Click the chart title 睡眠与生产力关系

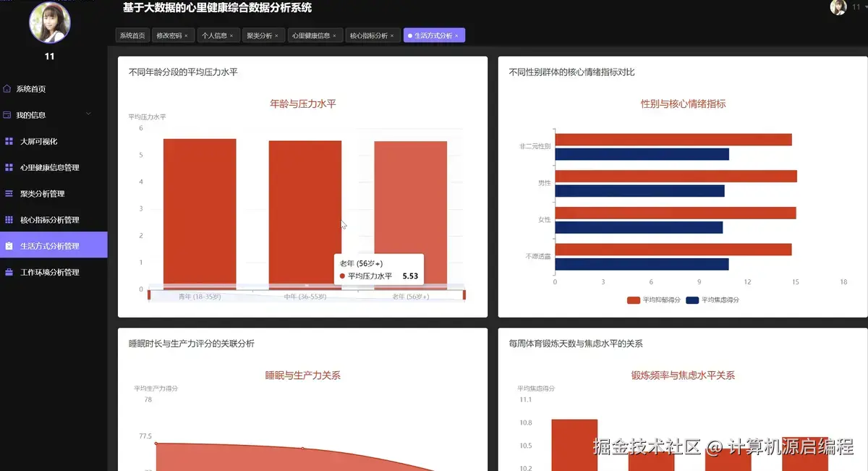[x=303, y=375]
